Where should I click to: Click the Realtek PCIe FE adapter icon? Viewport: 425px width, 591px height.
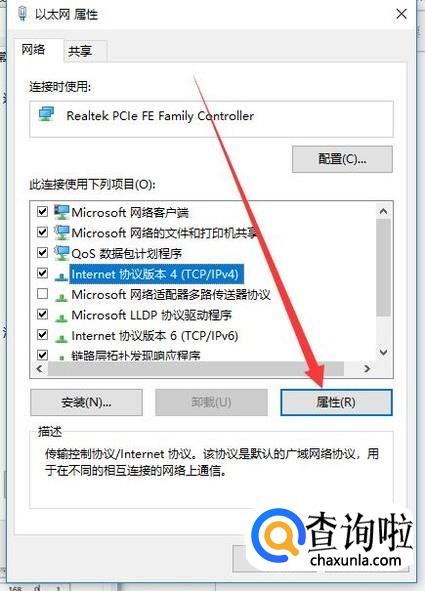(x=46, y=114)
